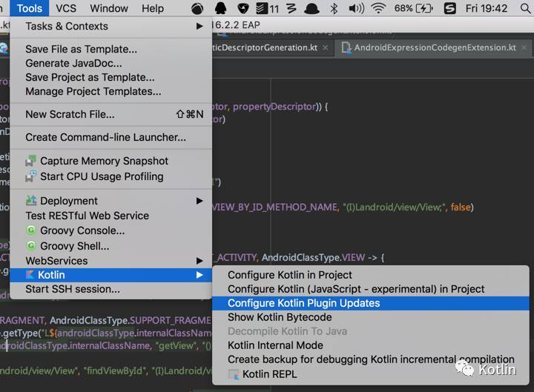Screen dimensions: 534x392
Task: Click the cloud icon in menu bar
Action: tap(311, 8)
